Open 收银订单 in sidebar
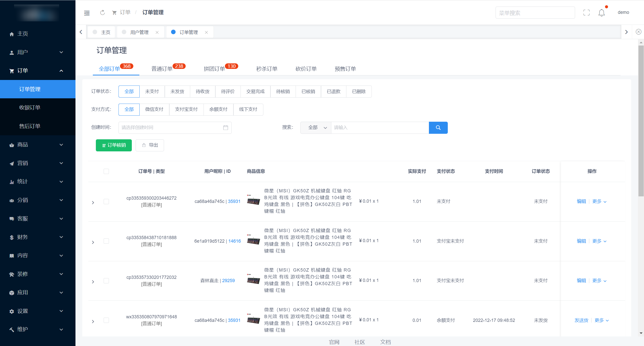This screenshot has width=644, height=346. coord(38,108)
